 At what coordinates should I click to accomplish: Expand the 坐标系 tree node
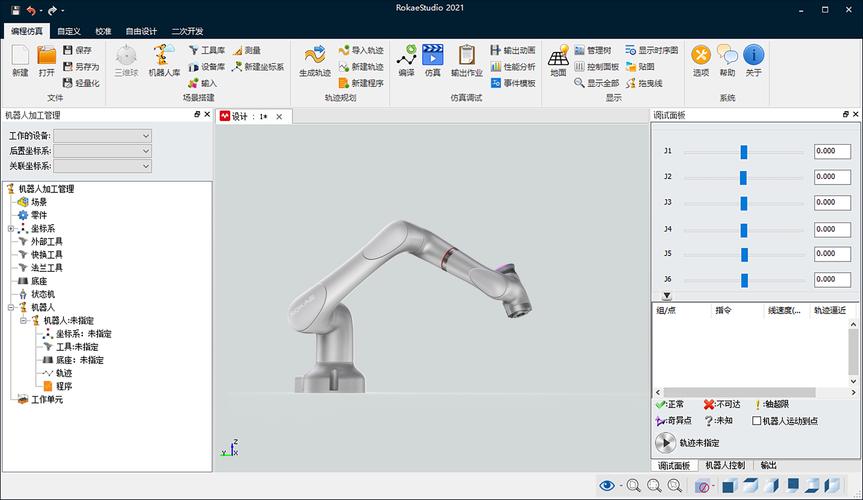coord(10,229)
